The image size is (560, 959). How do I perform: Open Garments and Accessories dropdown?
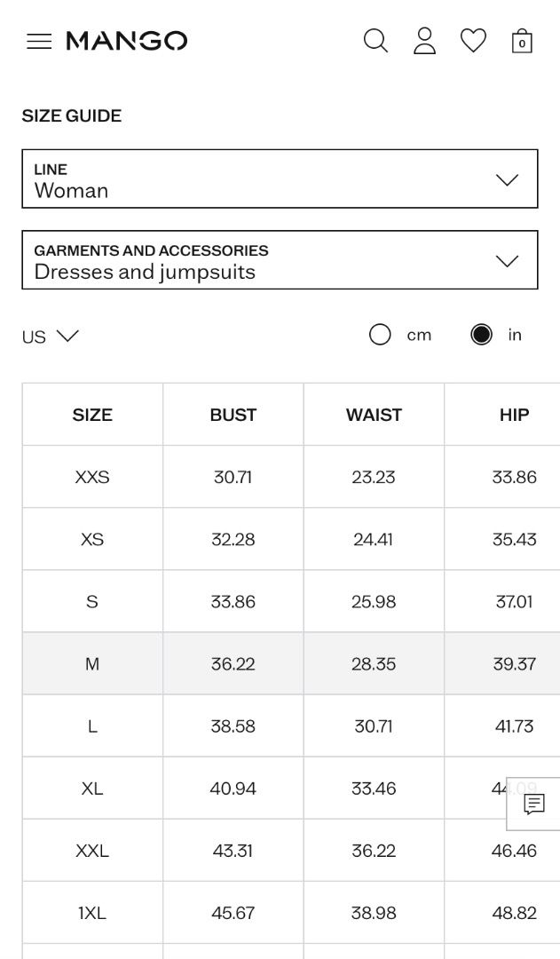point(280,260)
